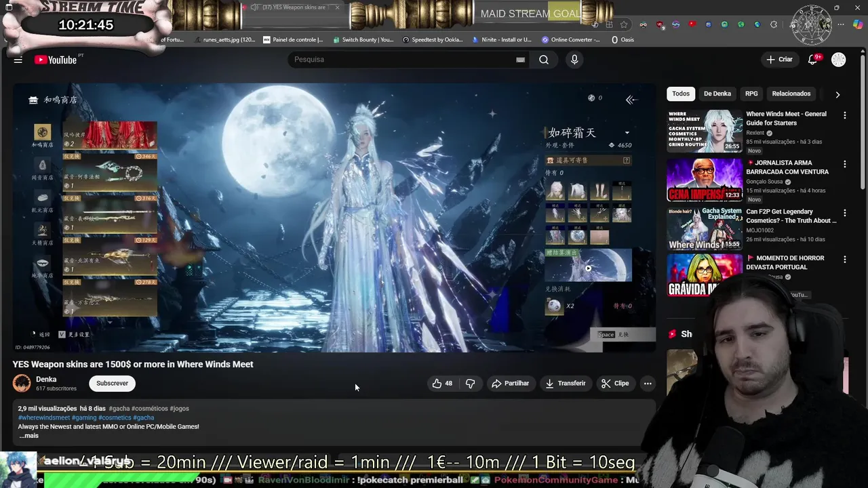
Task: Click the magnifier search button
Action: [x=544, y=60]
